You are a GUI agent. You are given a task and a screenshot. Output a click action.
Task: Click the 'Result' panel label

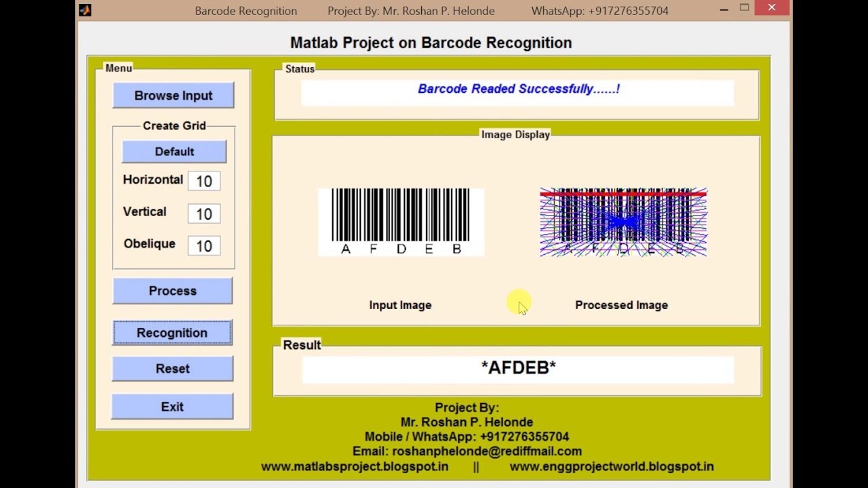(302, 345)
